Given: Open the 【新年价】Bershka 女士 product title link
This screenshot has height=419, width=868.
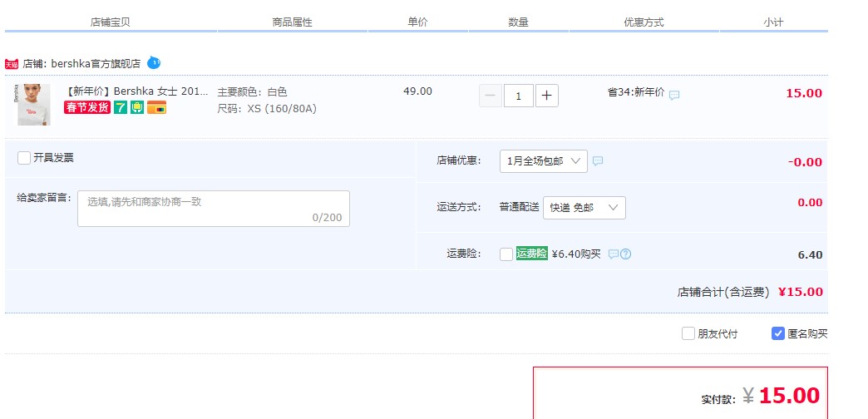Looking at the screenshot, I should click(x=136, y=92).
